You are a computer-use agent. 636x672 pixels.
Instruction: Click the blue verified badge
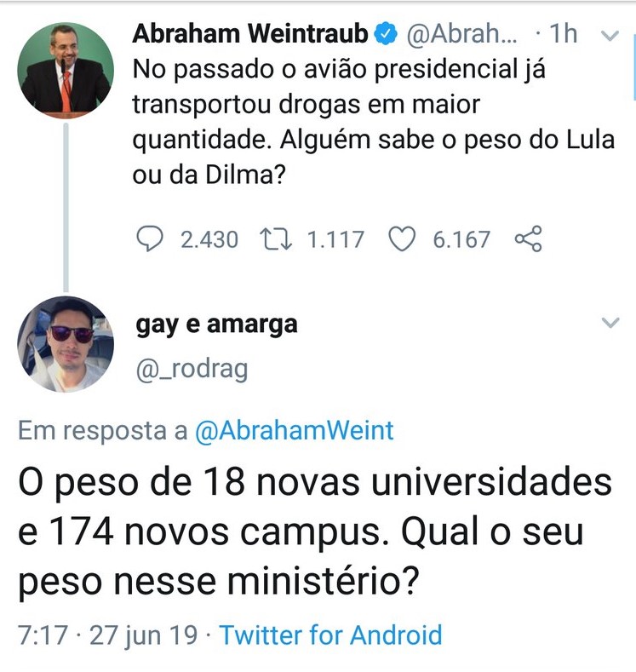pos(386,34)
